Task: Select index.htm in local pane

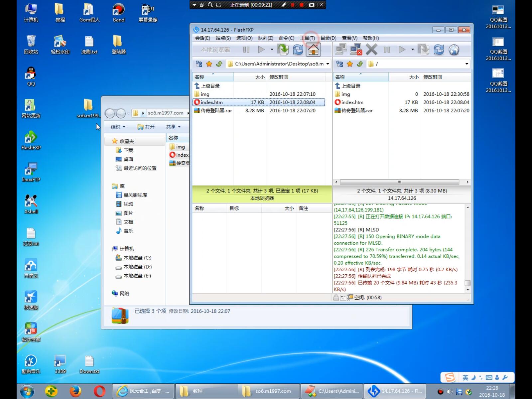Action: [259, 102]
